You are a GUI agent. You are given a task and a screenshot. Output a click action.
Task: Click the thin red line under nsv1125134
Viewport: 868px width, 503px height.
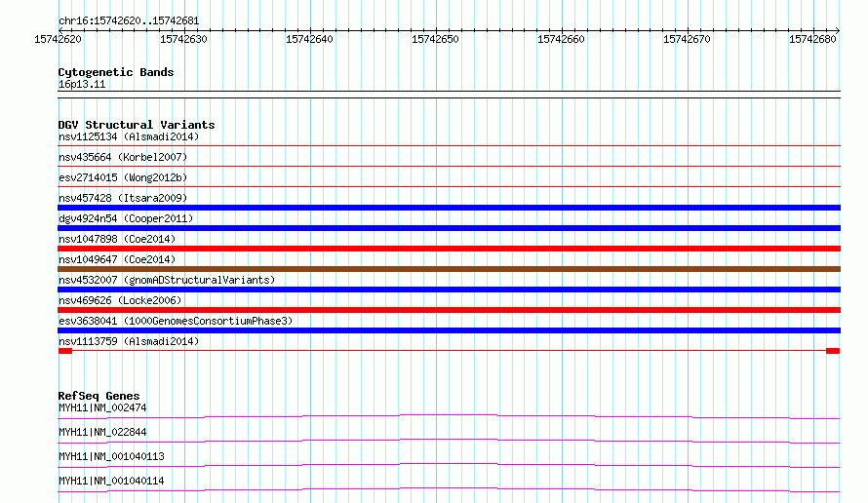pyautogui.click(x=449, y=146)
